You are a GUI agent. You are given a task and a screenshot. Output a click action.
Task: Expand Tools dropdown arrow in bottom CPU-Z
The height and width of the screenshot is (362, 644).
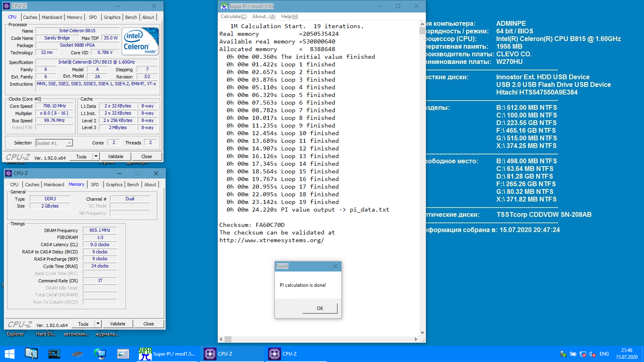98,324
